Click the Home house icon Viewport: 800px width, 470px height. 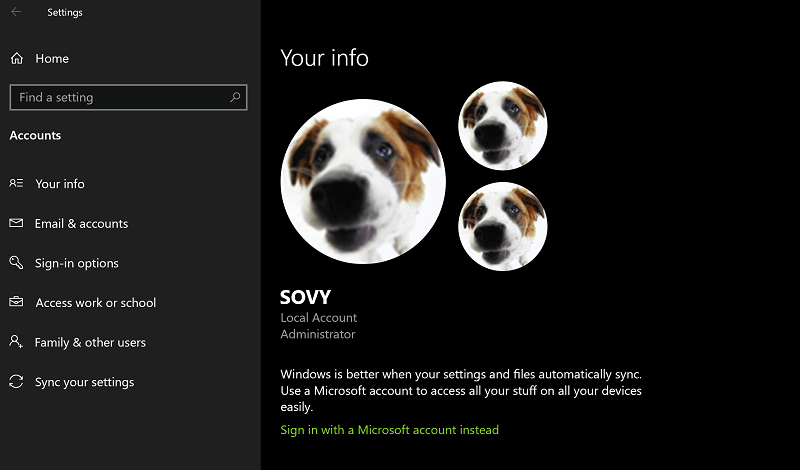tap(17, 59)
